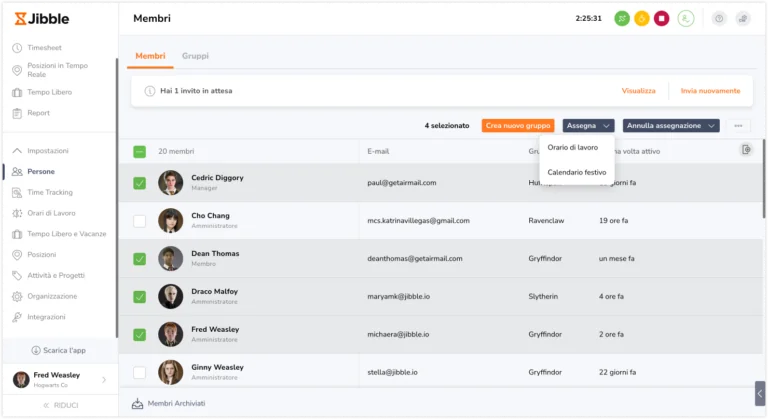Open Membri Archiviati

point(168,403)
